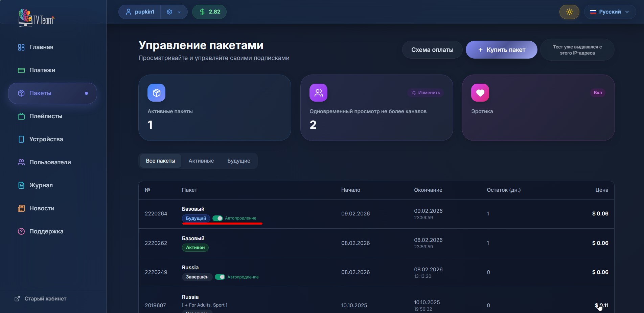Click the Купить пакет button
The height and width of the screenshot is (313, 644).
(x=501, y=50)
